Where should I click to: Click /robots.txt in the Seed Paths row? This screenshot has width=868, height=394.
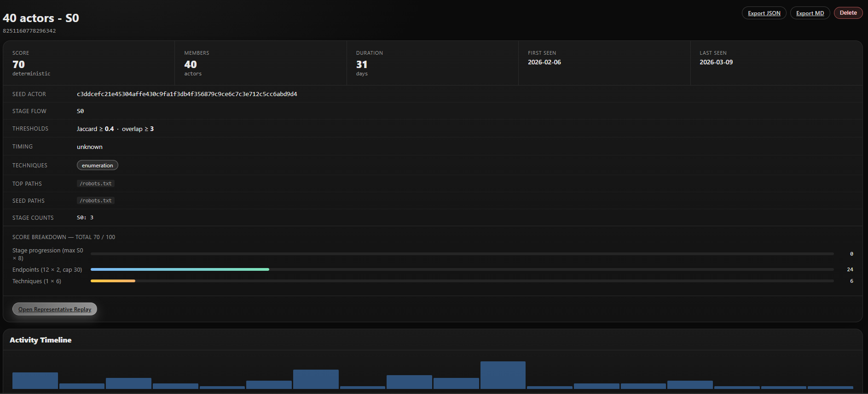click(96, 200)
